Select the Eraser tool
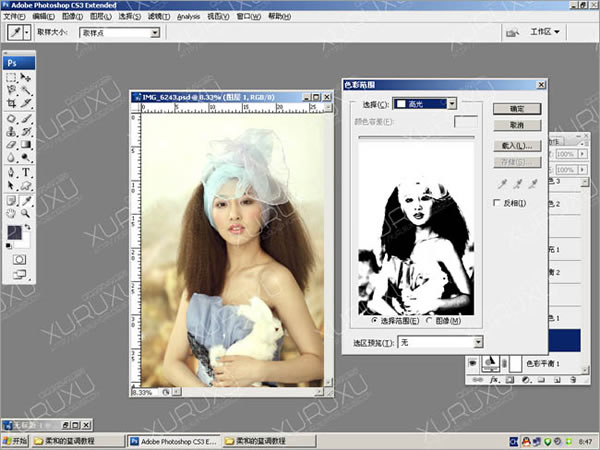Screen dimensions: 600x450 12,144
